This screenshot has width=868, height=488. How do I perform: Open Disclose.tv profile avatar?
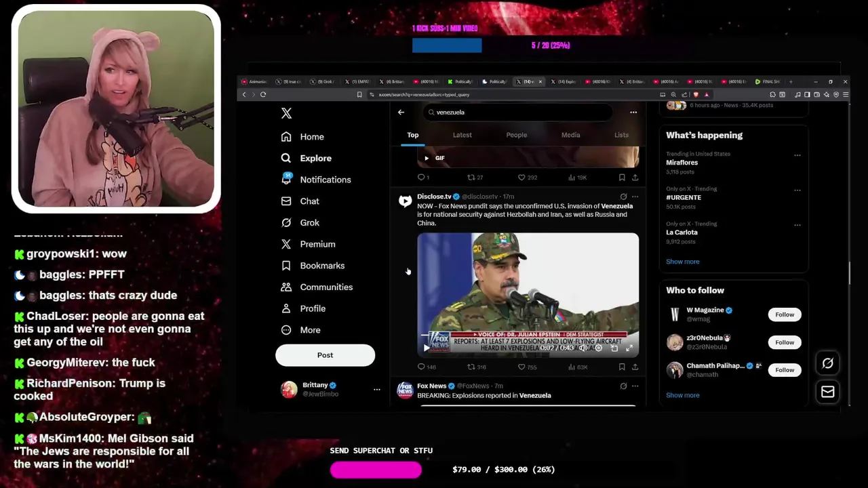coord(405,201)
